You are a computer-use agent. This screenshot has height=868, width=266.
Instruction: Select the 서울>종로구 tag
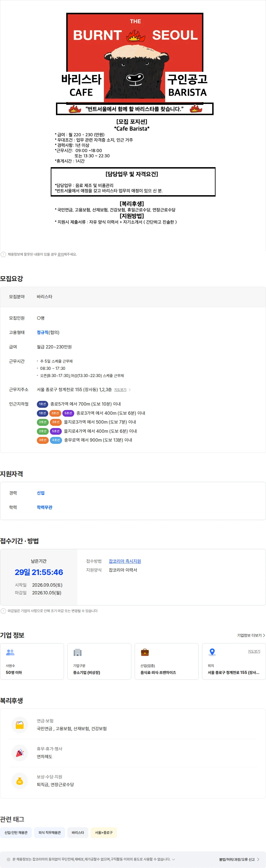pyautogui.click(x=104, y=832)
